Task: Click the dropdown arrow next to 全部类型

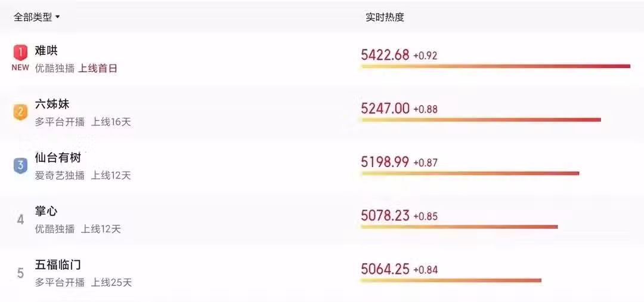Action: coord(57,17)
